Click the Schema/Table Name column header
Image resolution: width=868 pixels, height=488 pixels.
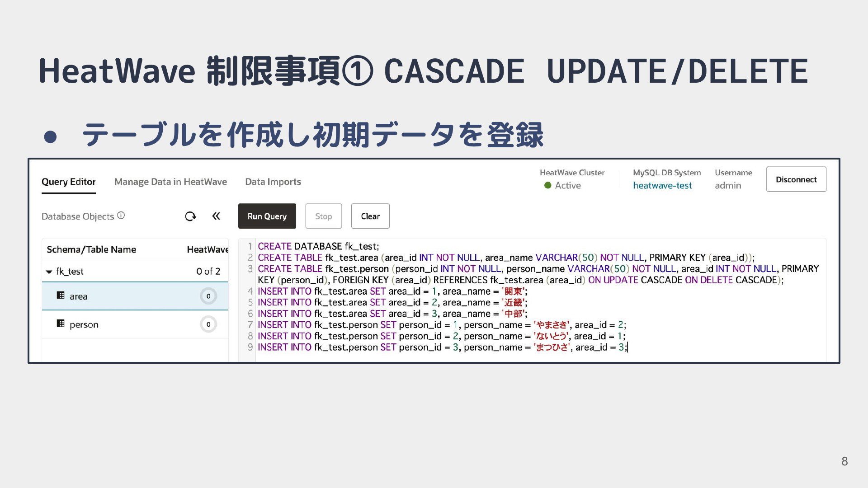(x=91, y=249)
